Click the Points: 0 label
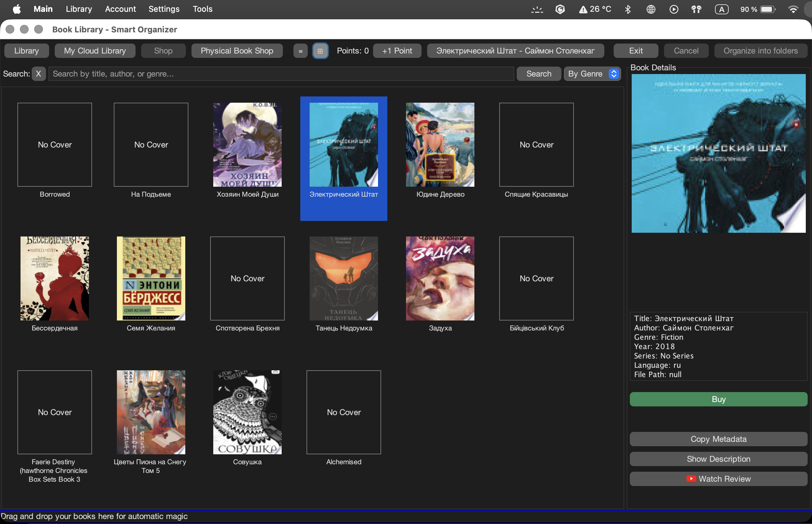 [x=353, y=51]
